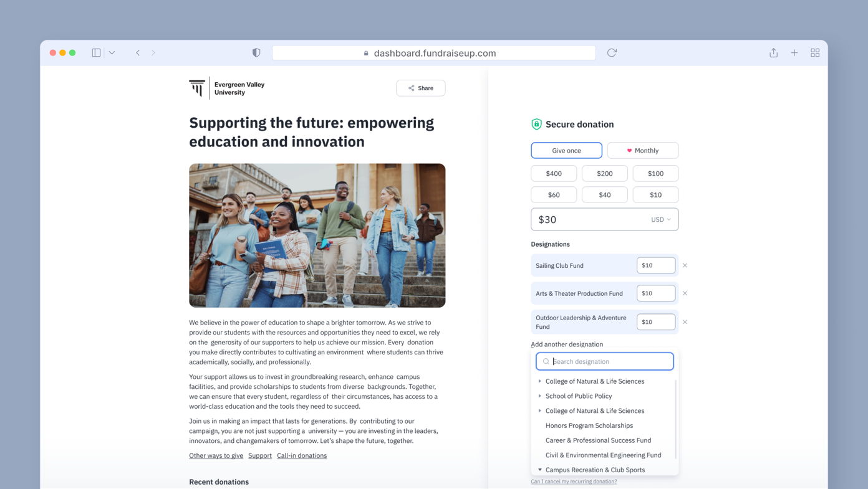
Task: Click the magnifying glass in the designation search
Action: pos(546,361)
